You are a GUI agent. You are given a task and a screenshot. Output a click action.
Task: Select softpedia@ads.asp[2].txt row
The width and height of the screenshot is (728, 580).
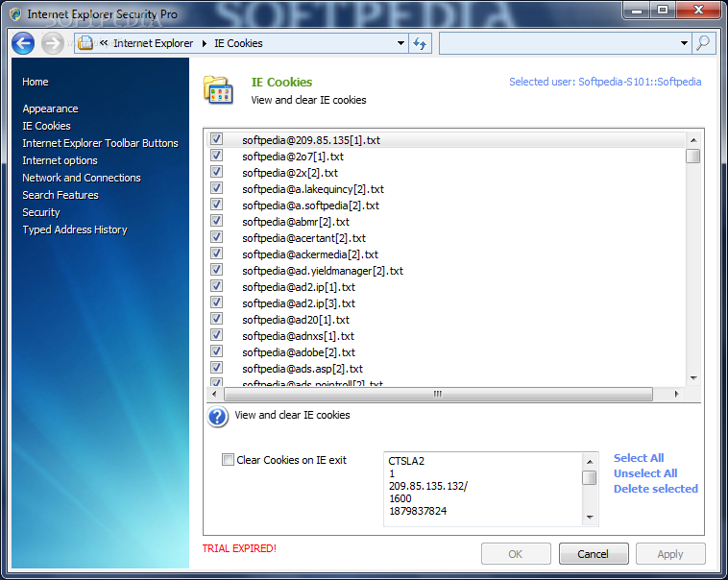click(446, 368)
